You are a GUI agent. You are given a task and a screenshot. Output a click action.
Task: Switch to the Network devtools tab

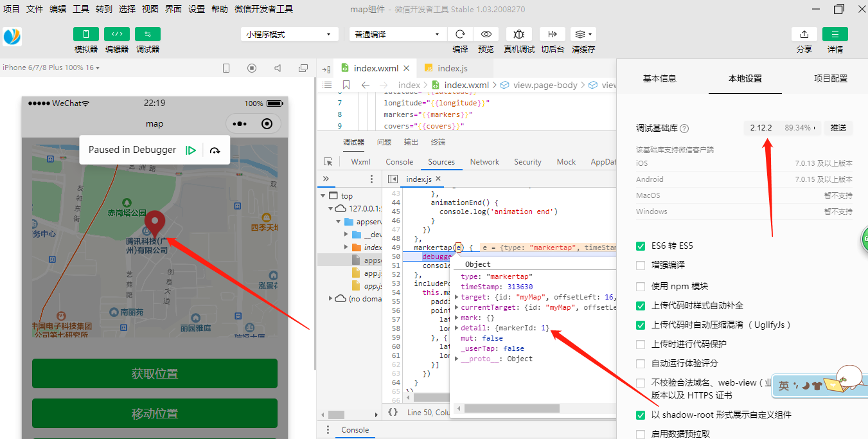click(484, 162)
